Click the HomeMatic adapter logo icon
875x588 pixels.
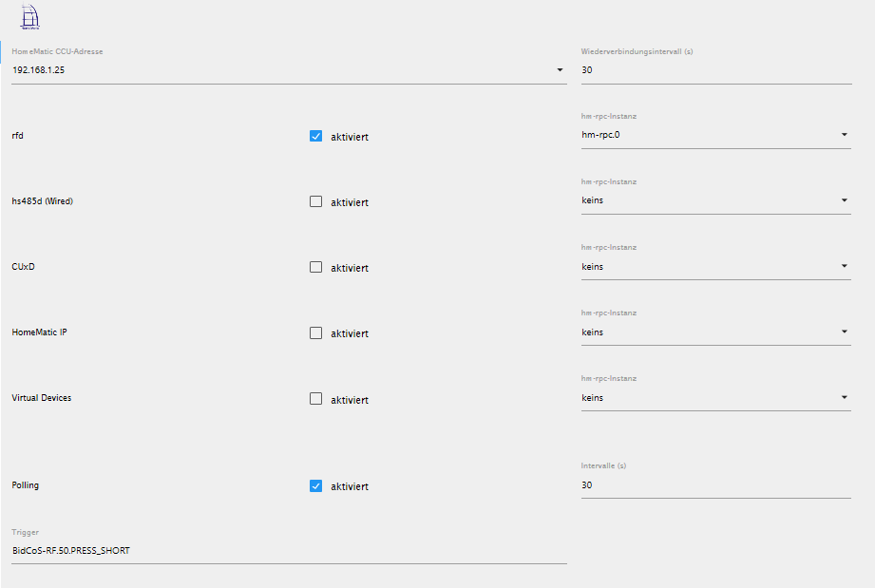click(x=31, y=17)
